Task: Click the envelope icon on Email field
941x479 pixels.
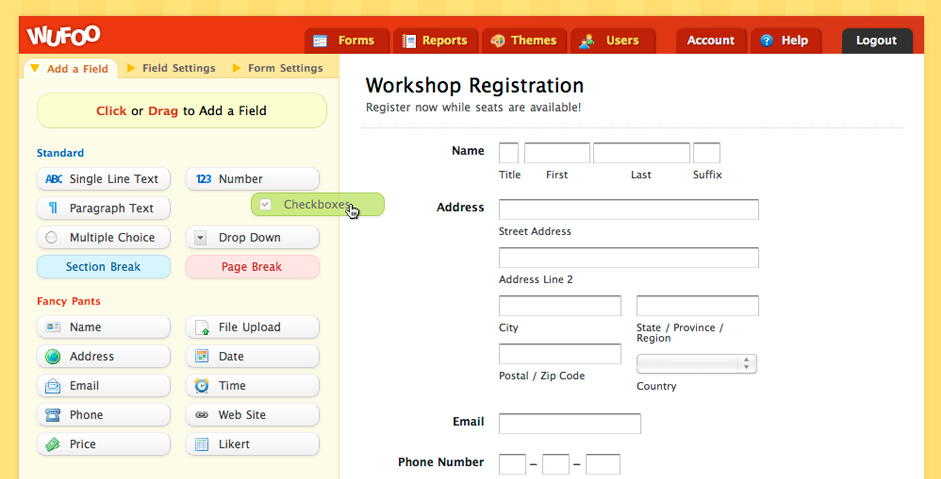Action: 53,385
